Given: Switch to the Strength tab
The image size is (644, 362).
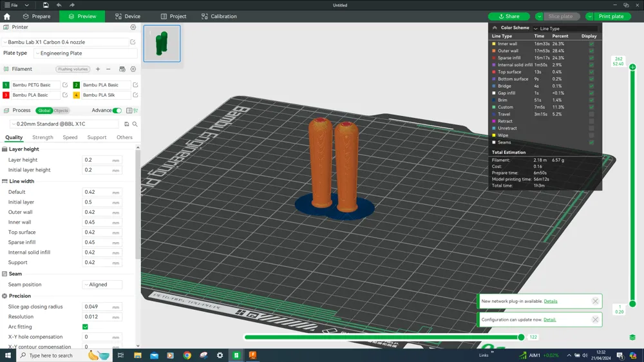Looking at the screenshot, I should 43,137.
